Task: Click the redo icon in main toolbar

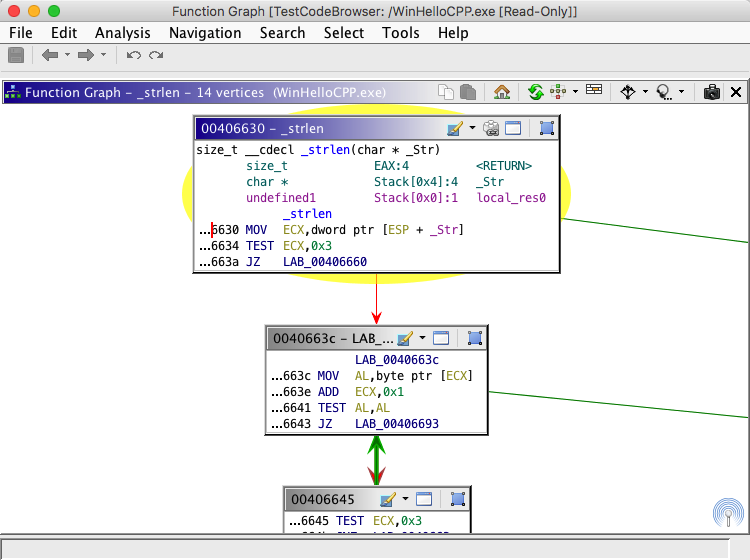Action: coord(156,55)
